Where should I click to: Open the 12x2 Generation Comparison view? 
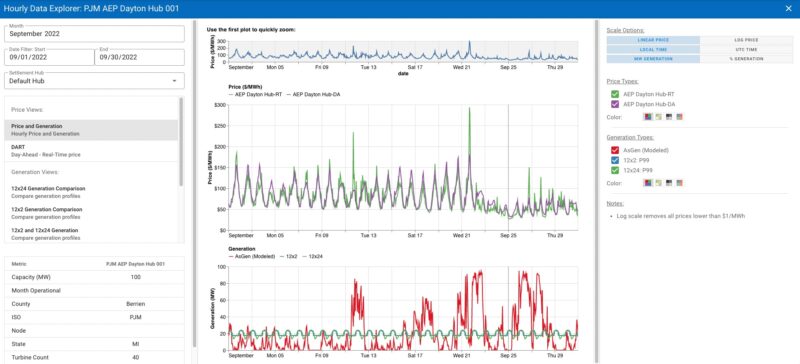91,213
